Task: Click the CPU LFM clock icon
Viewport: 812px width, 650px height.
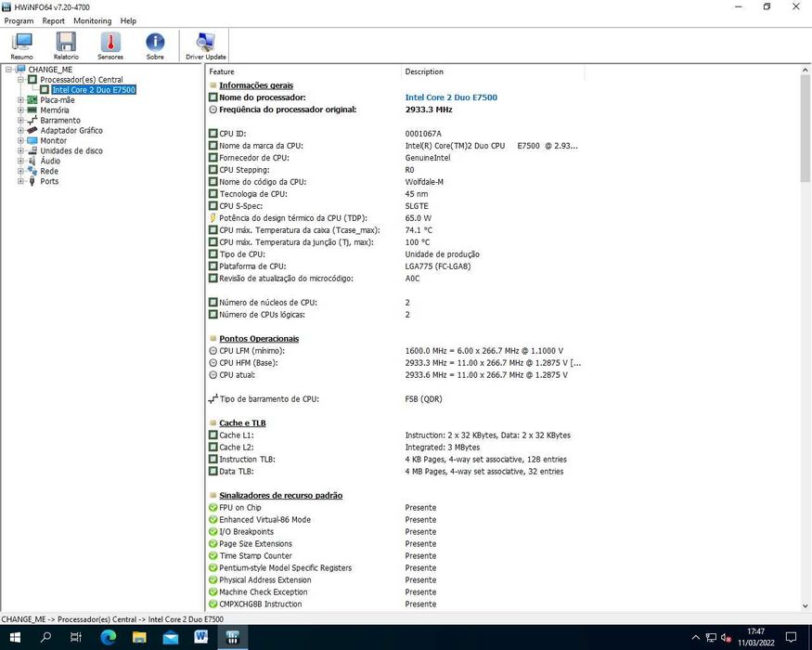Action: click(213, 351)
